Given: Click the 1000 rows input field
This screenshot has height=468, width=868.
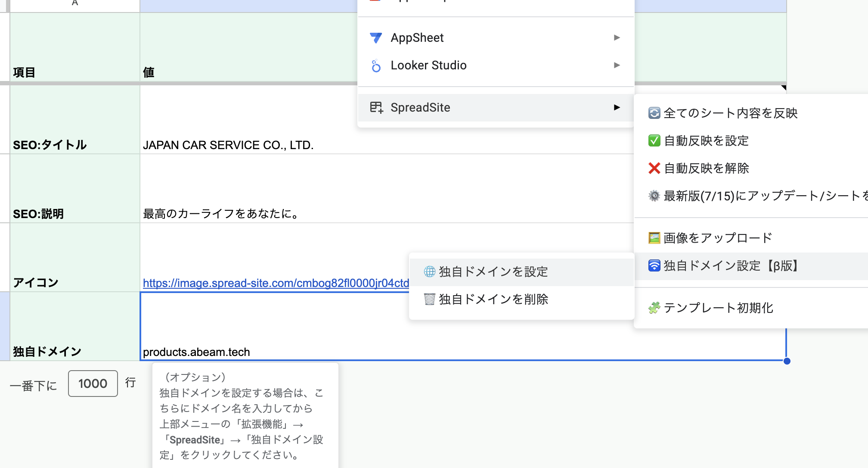Looking at the screenshot, I should tap(93, 384).
